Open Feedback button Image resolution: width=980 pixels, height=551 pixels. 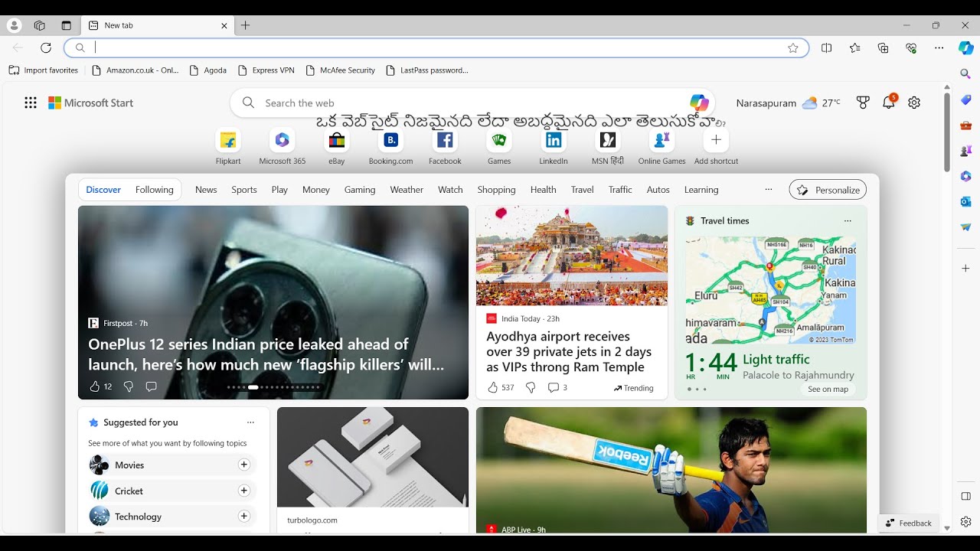[909, 523]
